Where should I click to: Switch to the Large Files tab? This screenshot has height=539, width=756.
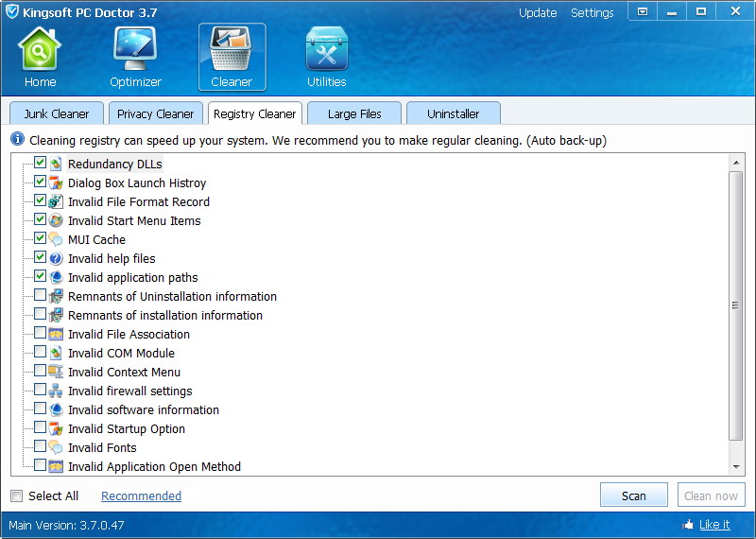[x=354, y=113]
